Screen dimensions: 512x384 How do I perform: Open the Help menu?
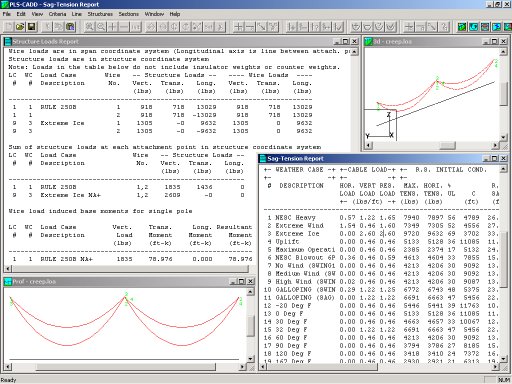(175, 14)
